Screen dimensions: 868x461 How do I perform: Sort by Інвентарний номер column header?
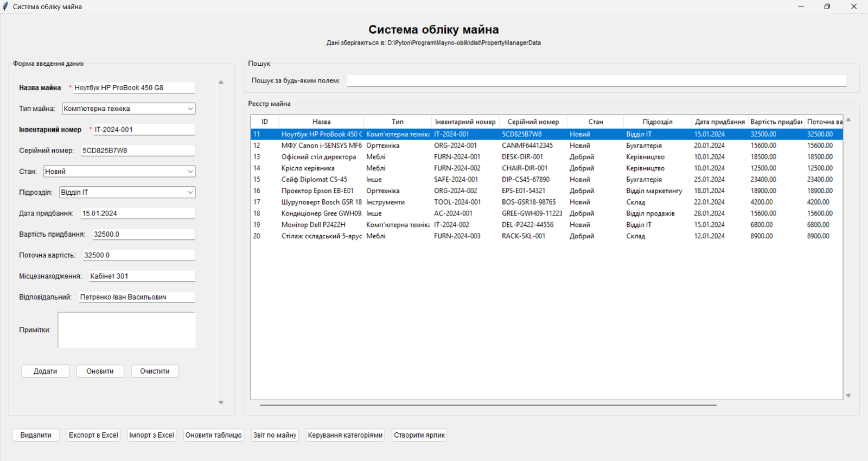(465, 122)
